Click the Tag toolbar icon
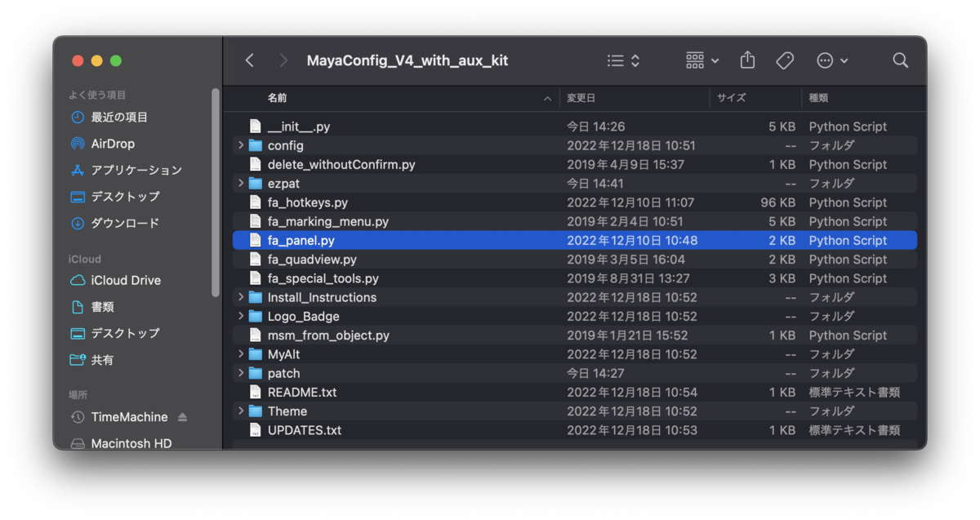This screenshot has width=980, height=520. (x=785, y=60)
